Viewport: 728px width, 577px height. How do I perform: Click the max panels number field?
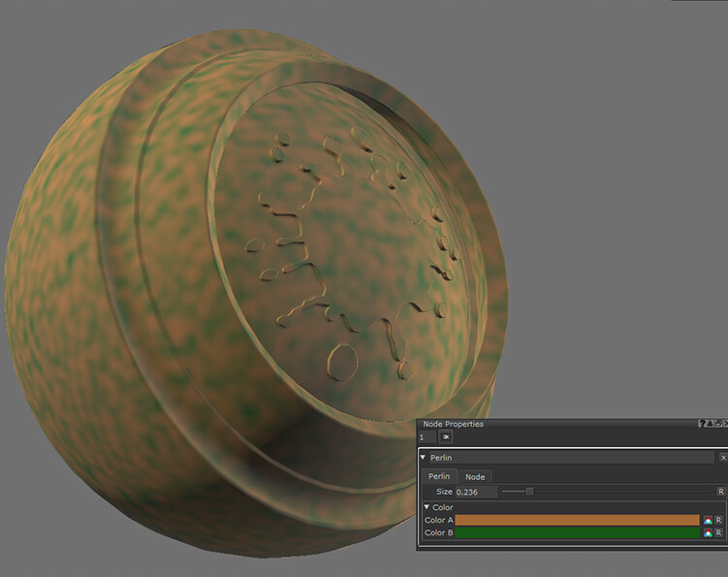click(427, 437)
